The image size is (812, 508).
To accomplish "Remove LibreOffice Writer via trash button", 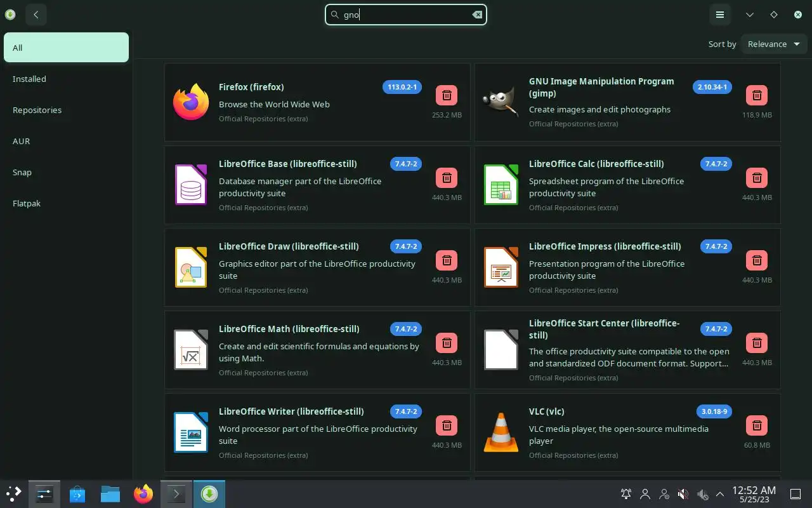I will pyautogui.click(x=447, y=425).
